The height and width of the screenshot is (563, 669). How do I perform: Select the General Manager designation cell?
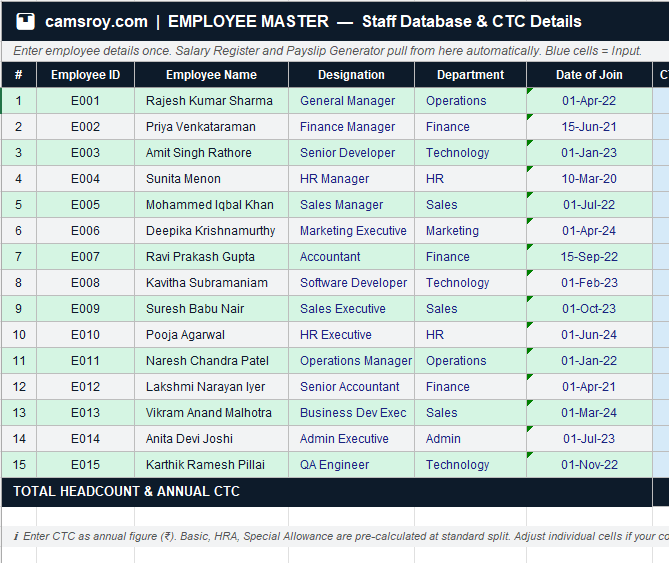pyautogui.click(x=351, y=101)
